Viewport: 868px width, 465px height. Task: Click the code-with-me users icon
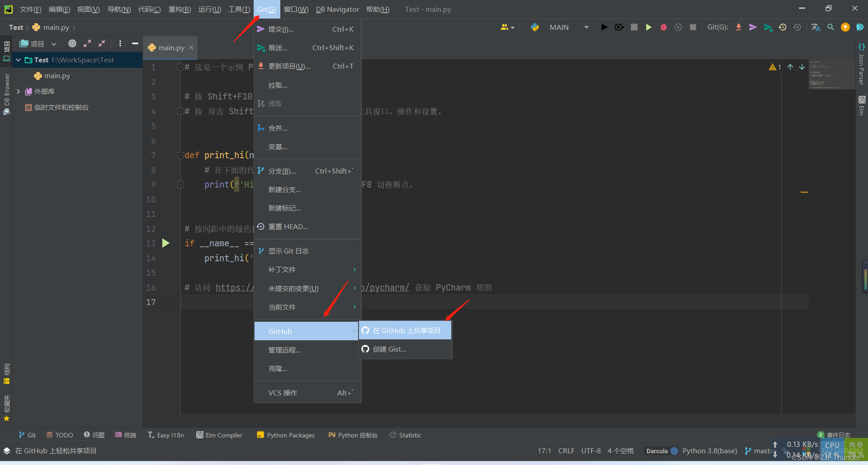click(507, 27)
